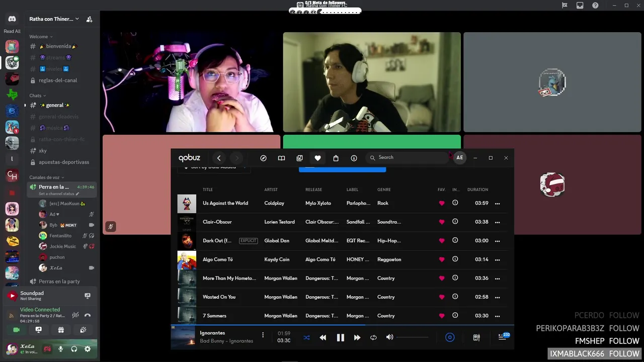Invite people to server icon

coord(89,19)
